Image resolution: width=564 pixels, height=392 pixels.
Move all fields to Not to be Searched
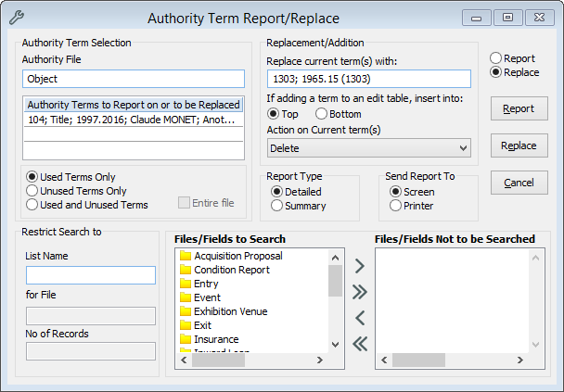[359, 292]
